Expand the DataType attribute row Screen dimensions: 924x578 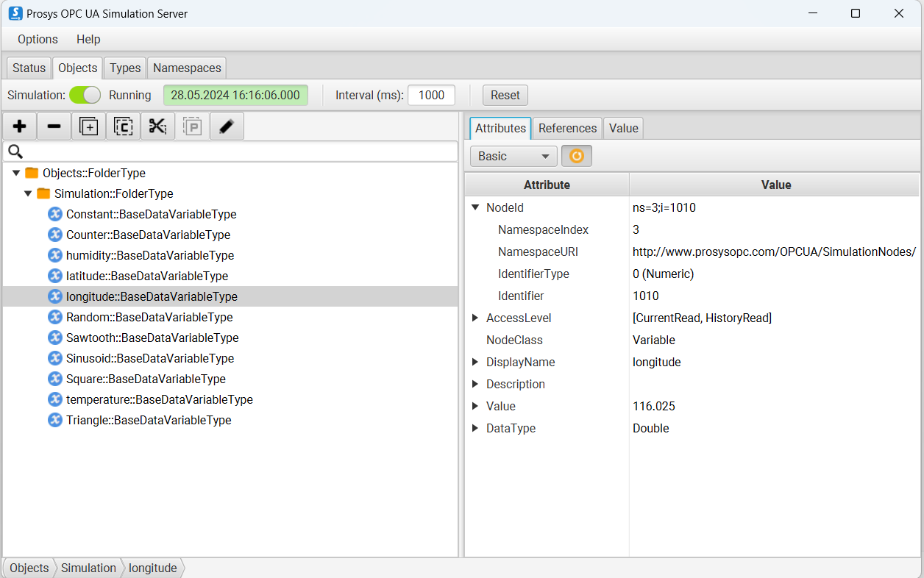click(475, 428)
